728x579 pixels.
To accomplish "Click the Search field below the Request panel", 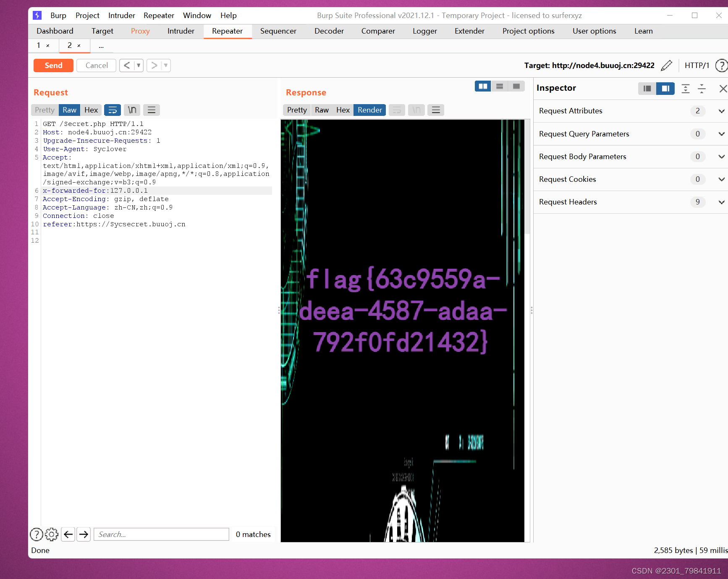I will 161,534.
